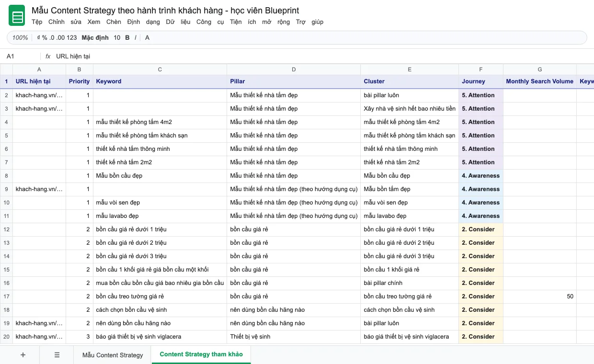Open the Công cụ menu
594x364 pixels.
pyautogui.click(x=210, y=22)
